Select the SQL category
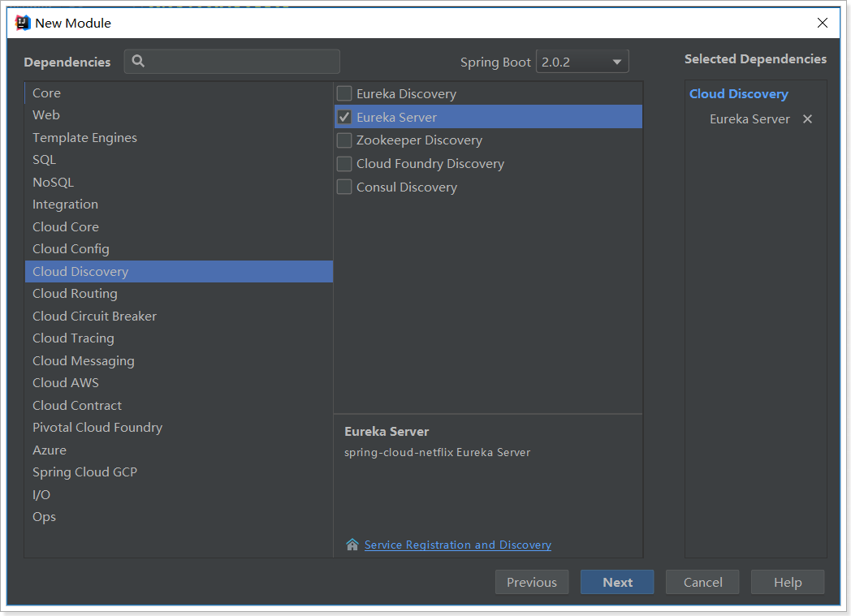Image resolution: width=851 pixels, height=616 pixels. tap(179, 160)
